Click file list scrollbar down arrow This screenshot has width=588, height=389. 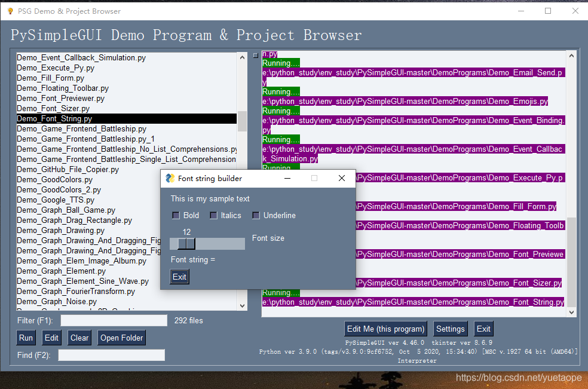242,306
